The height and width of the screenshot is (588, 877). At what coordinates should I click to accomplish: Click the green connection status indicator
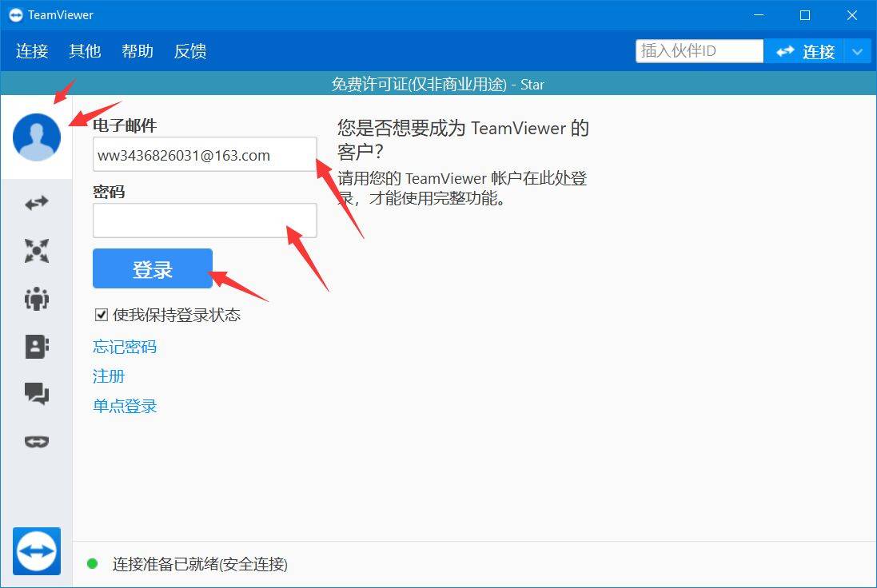[93, 564]
